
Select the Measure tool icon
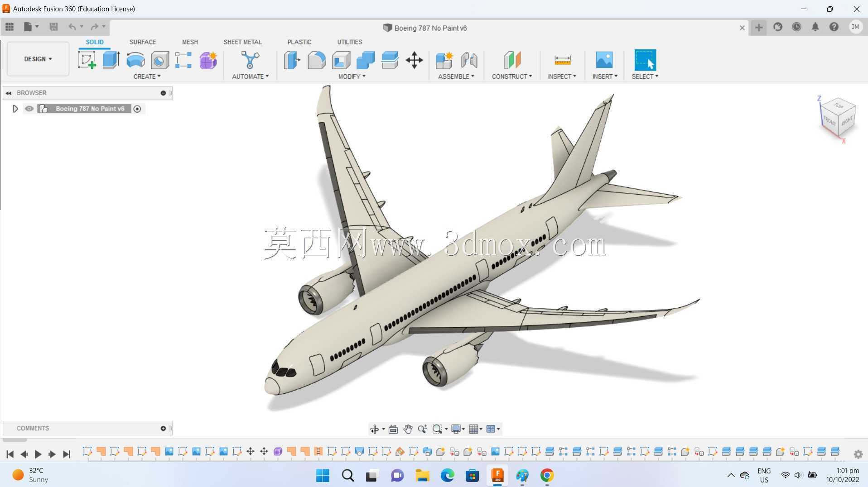562,60
